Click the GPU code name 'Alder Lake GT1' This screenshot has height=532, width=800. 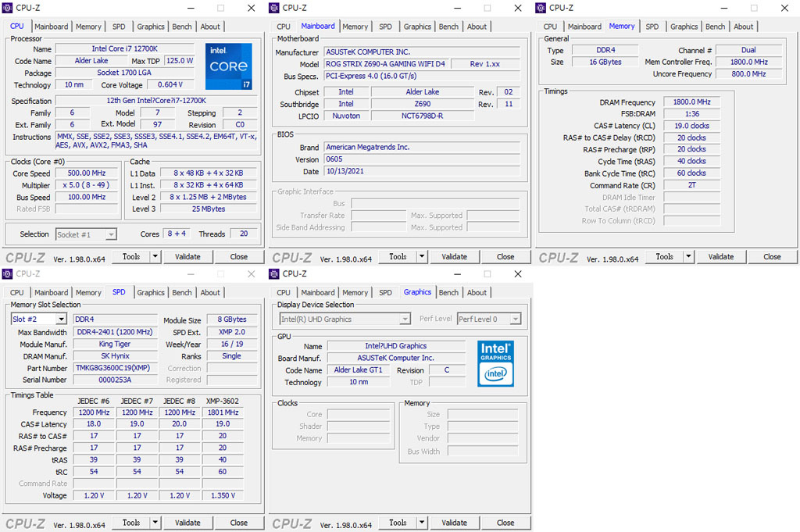point(358,370)
